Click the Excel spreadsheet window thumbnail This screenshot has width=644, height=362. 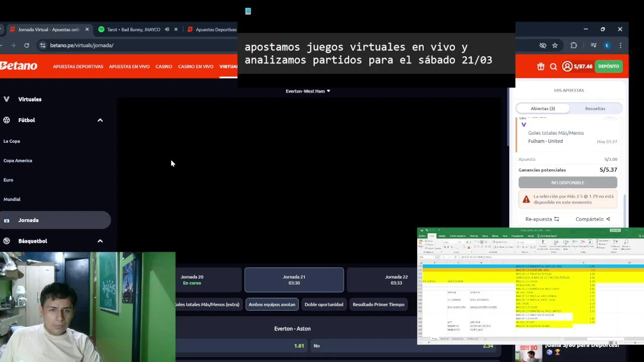point(530,286)
